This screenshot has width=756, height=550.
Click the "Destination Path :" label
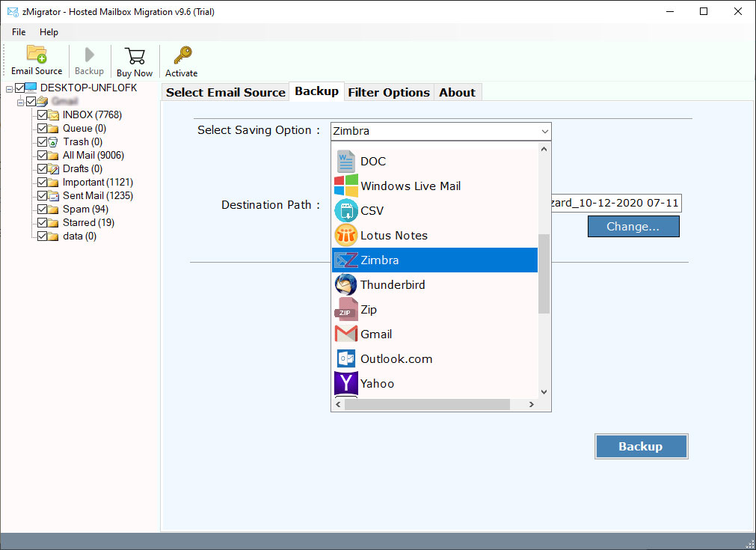pos(271,205)
